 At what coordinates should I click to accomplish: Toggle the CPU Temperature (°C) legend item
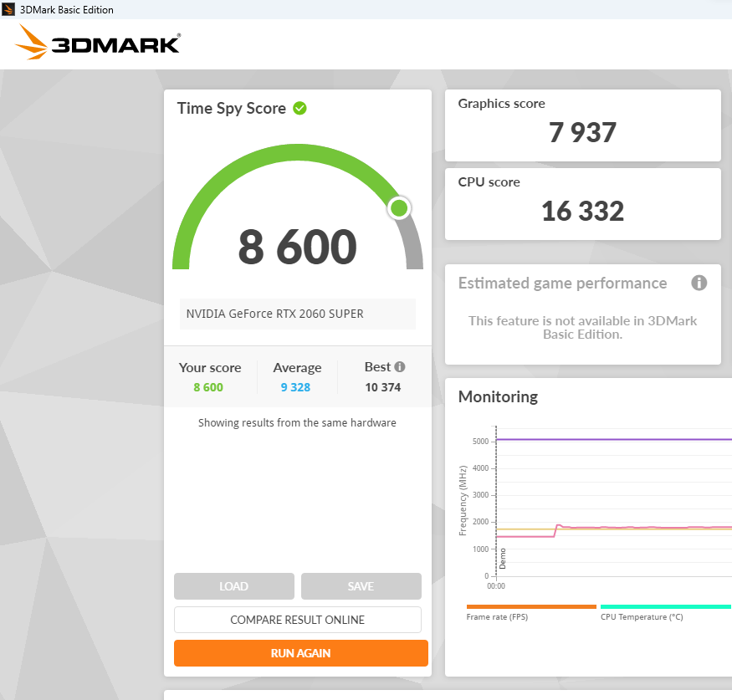(x=665, y=613)
